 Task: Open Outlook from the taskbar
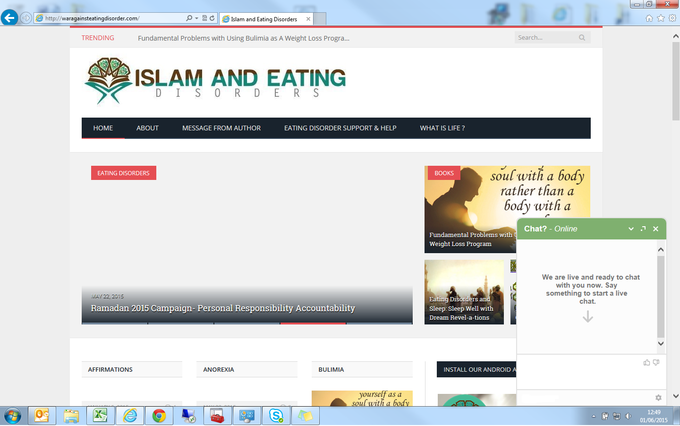pyautogui.click(x=42, y=416)
